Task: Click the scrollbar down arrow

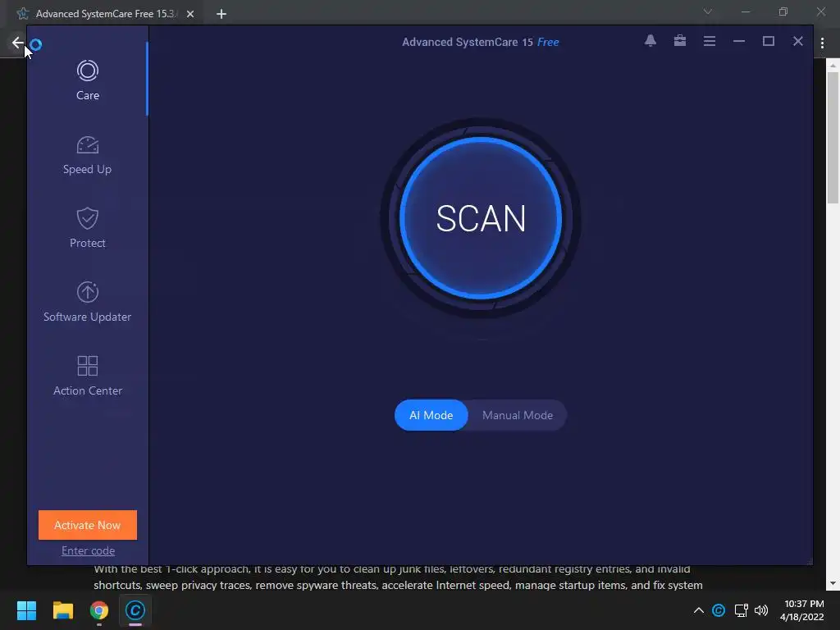Action: coord(833,583)
